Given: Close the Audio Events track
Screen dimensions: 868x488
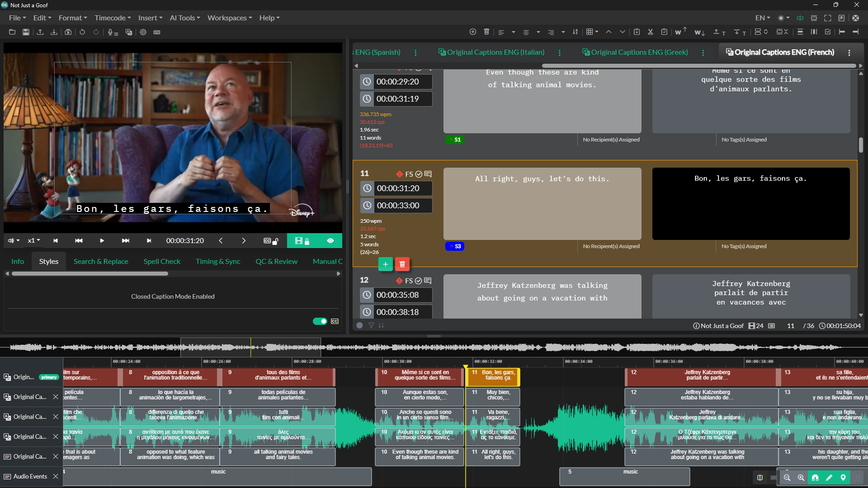Looking at the screenshot, I should pos(56,476).
